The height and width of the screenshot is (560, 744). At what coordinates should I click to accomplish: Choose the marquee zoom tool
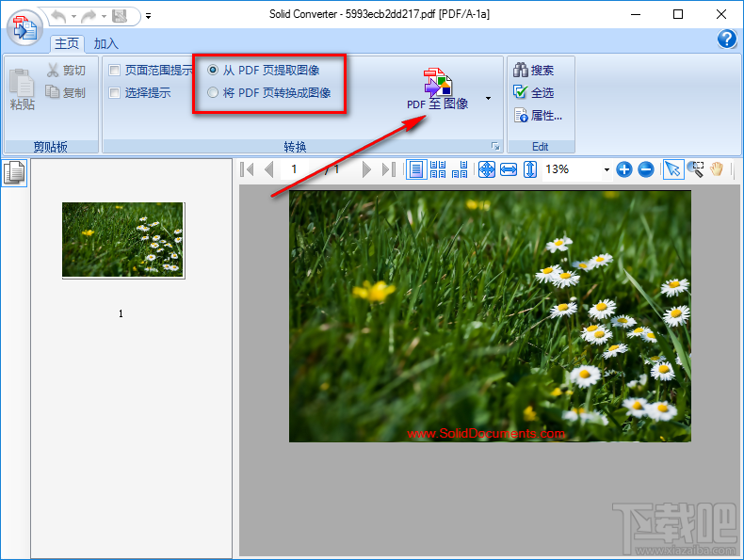coord(696,169)
